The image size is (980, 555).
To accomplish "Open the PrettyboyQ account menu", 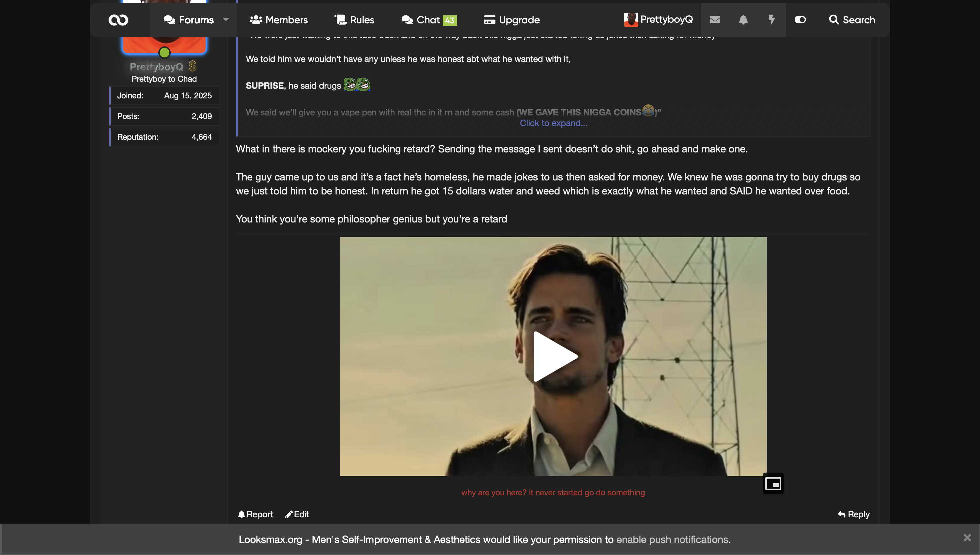I will point(659,20).
